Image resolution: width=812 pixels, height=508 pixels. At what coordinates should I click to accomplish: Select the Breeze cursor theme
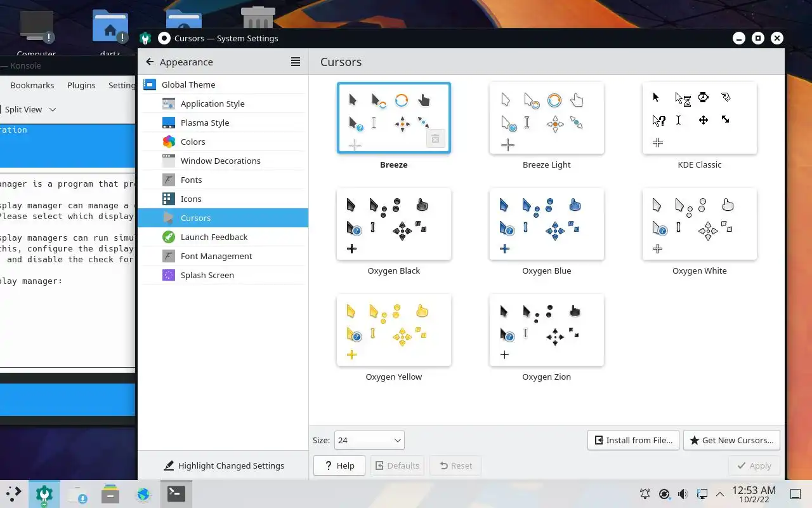[394, 118]
